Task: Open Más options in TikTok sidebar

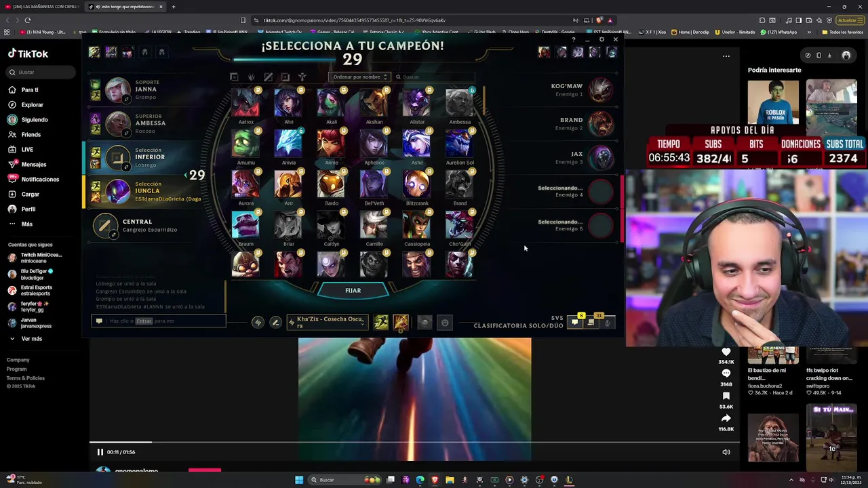Action: point(26,224)
